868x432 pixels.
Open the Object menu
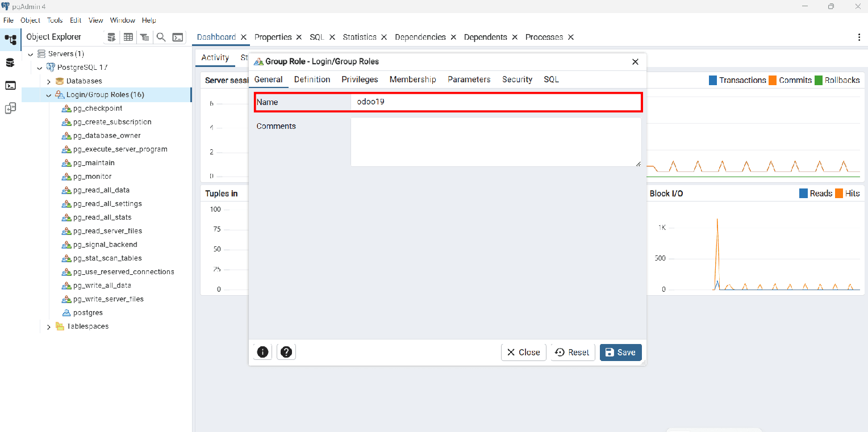30,20
